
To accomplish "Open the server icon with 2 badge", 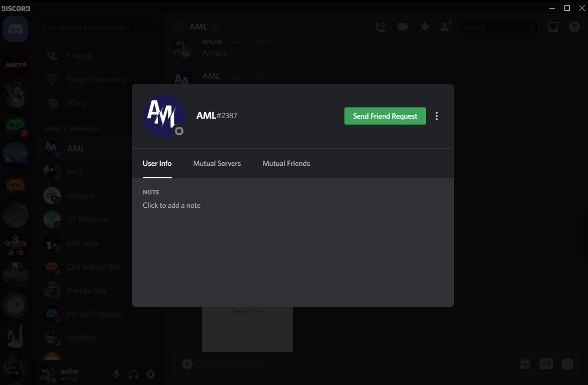I will 16,125.
